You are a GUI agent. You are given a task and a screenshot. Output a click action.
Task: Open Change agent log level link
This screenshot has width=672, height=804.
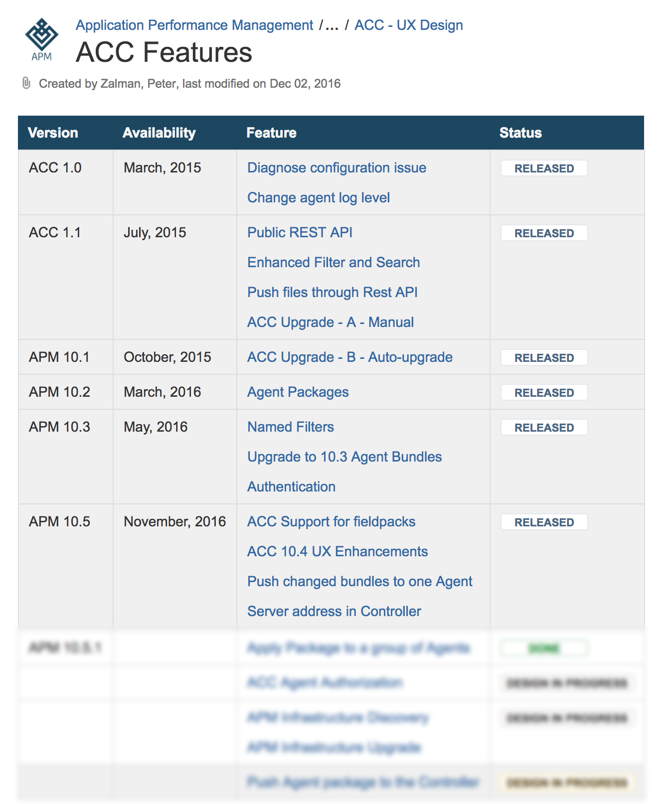pos(318,198)
